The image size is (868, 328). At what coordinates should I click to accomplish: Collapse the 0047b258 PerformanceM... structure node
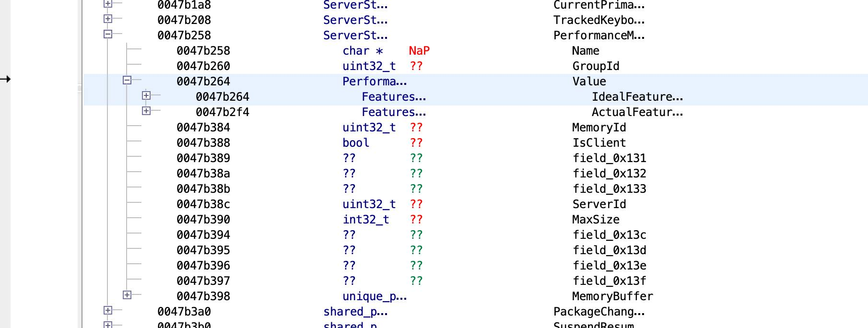pyautogui.click(x=108, y=34)
